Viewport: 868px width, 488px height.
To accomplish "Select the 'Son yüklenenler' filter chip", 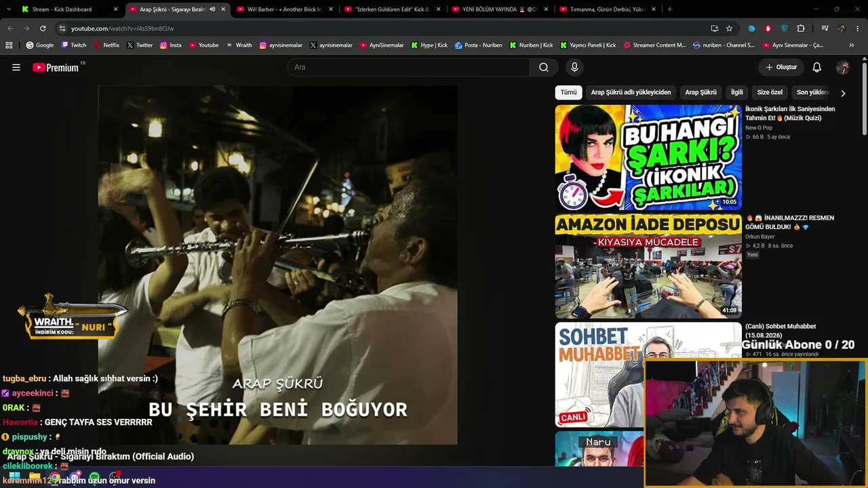I will [812, 92].
